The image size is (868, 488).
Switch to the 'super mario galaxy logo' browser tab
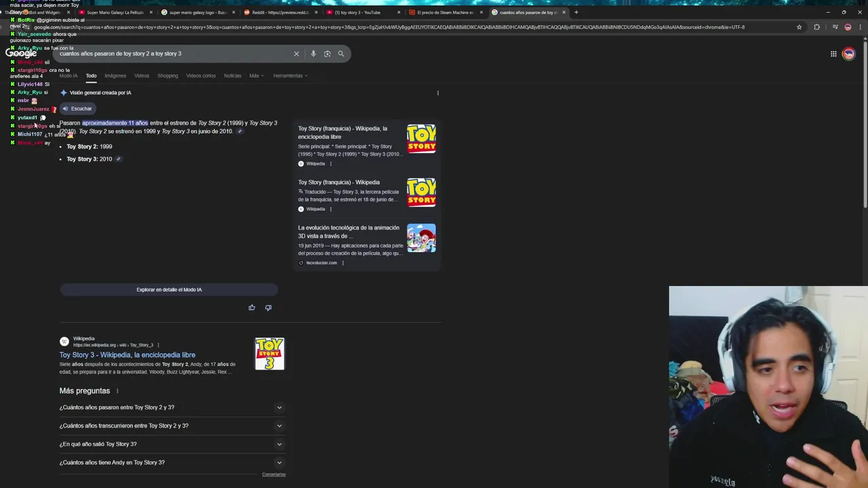[197, 12]
